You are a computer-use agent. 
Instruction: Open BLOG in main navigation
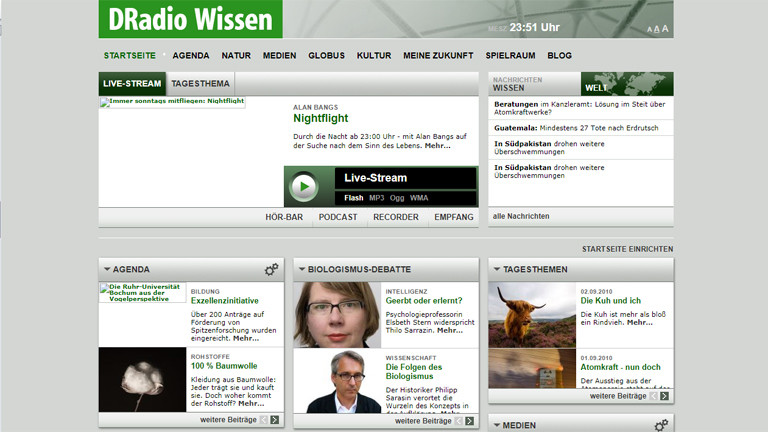[x=559, y=55]
